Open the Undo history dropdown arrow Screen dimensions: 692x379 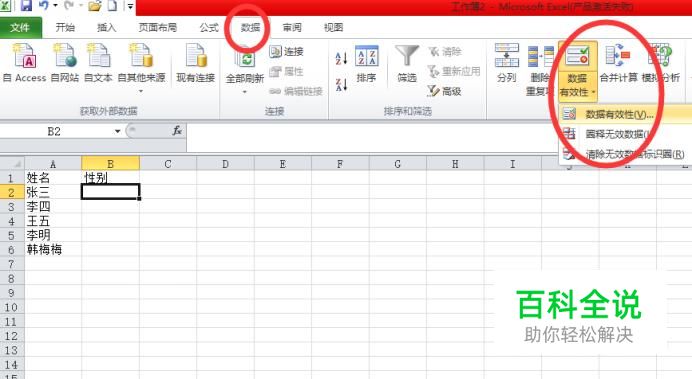(x=55, y=6)
